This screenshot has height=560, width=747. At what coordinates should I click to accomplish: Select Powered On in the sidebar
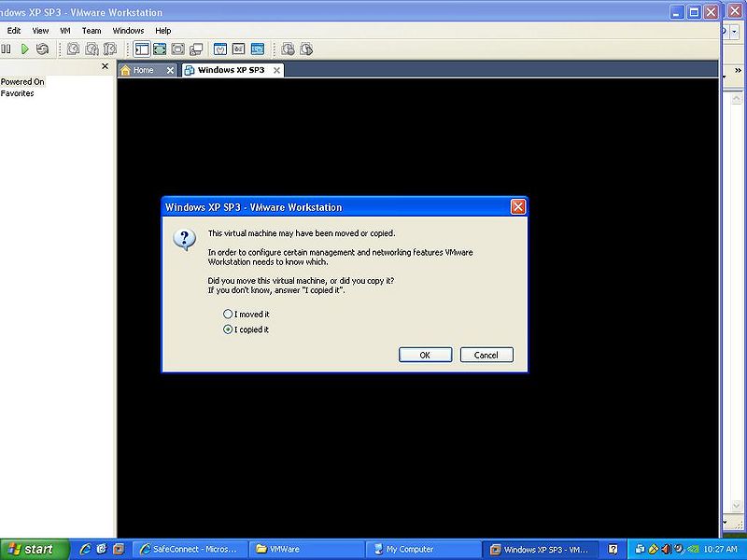click(22, 81)
